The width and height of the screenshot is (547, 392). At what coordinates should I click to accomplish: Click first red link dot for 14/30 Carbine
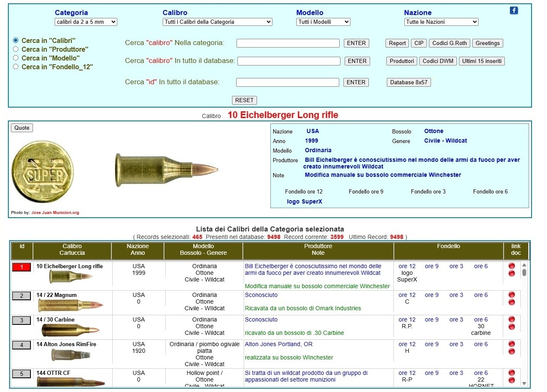[x=512, y=319]
